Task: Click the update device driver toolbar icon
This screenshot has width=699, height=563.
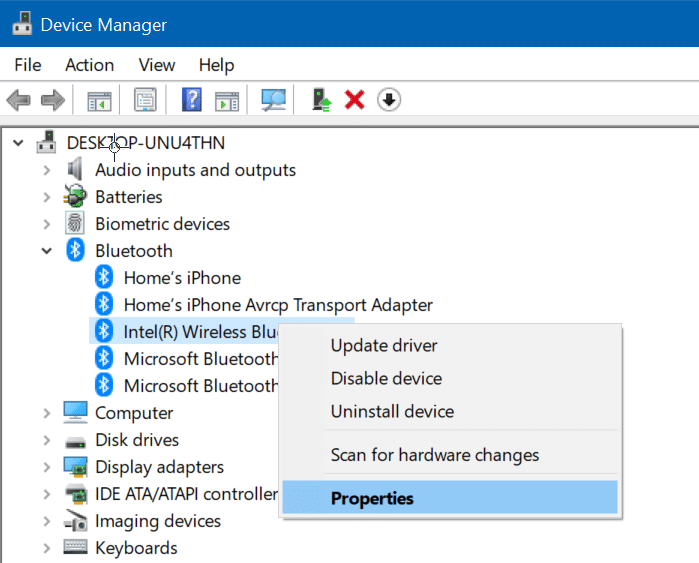Action: (x=321, y=99)
